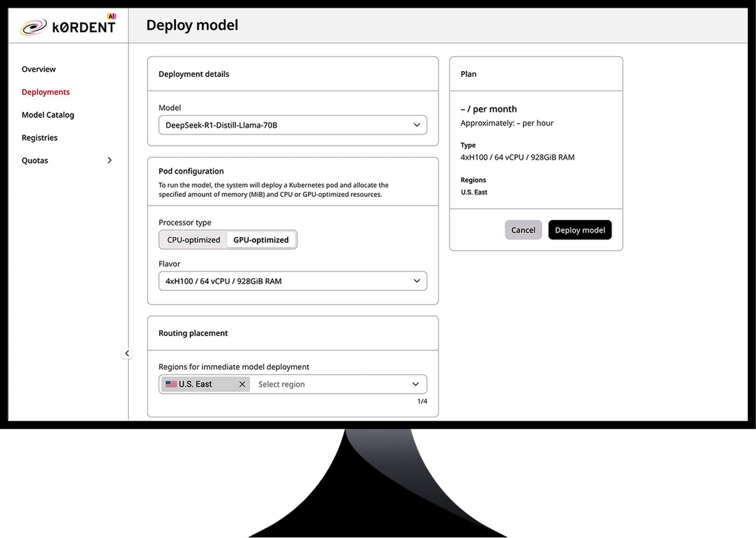Click the 1/4 region counter

[422, 401]
